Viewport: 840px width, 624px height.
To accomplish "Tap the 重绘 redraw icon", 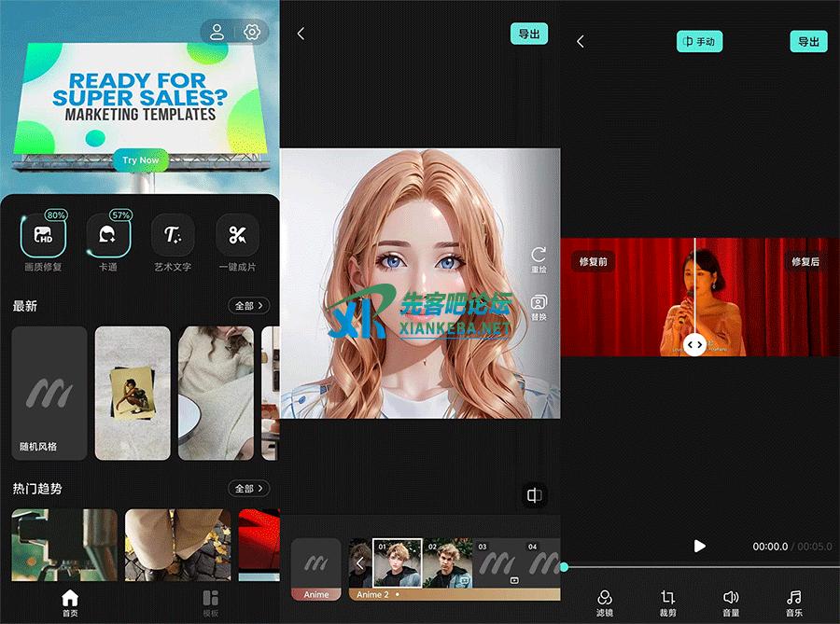I will [x=539, y=256].
